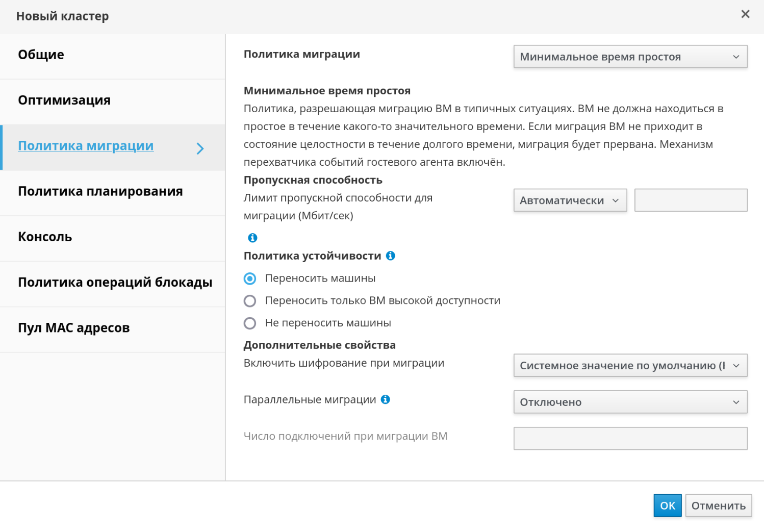Click info icon below bandwidth limit label
The height and width of the screenshot is (532, 764).
click(252, 238)
